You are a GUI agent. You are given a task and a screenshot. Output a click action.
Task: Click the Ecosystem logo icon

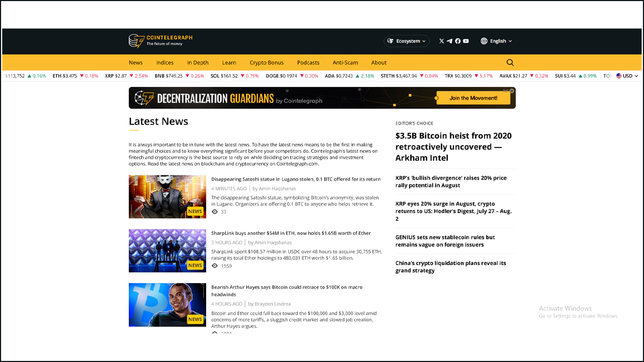pos(391,41)
